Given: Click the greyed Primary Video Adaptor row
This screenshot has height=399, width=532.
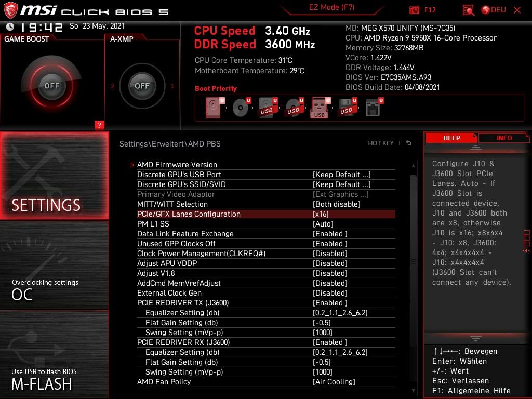Looking at the screenshot, I should (x=266, y=194).
